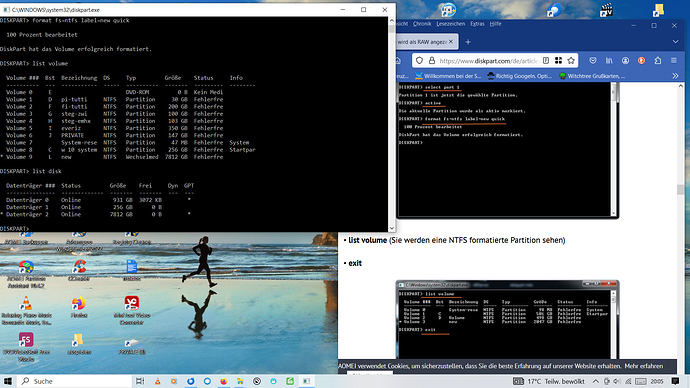
Task: Open the Windows Start button
Action: 8,381
